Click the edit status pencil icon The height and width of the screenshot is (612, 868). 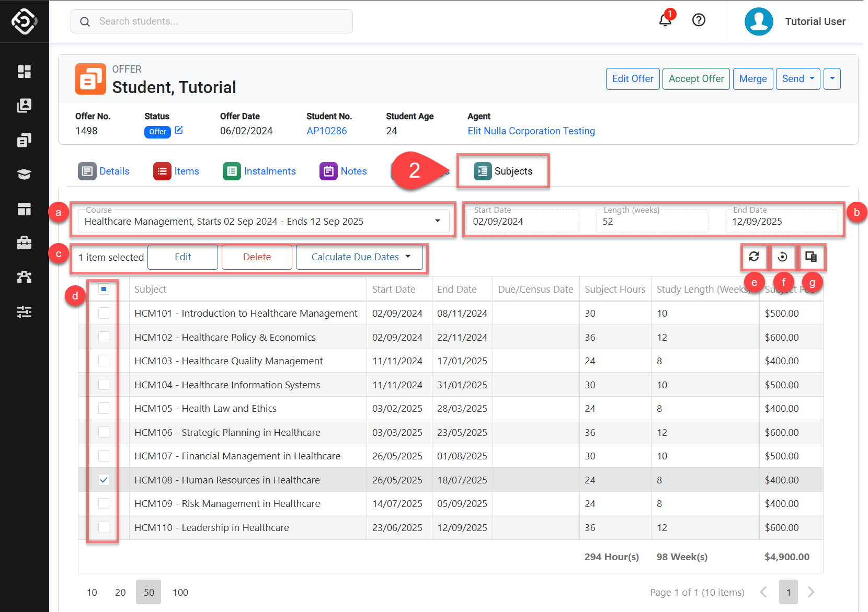click(179, 130)
